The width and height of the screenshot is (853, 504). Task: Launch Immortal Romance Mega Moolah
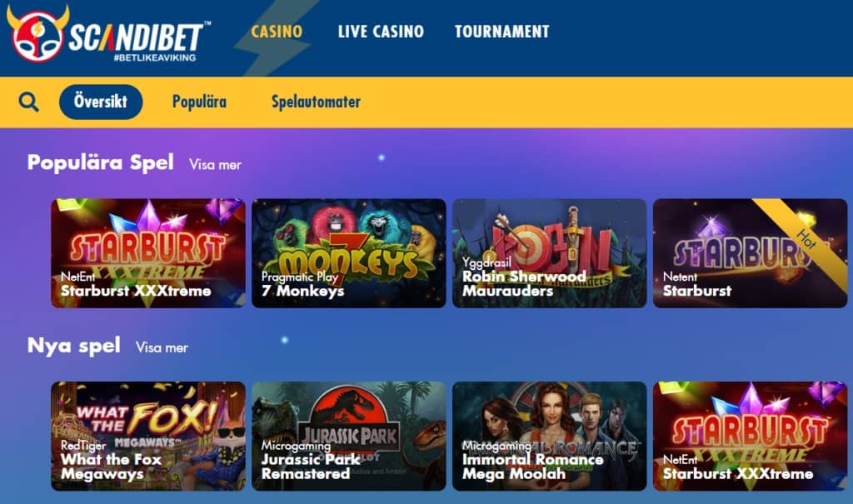550,436
